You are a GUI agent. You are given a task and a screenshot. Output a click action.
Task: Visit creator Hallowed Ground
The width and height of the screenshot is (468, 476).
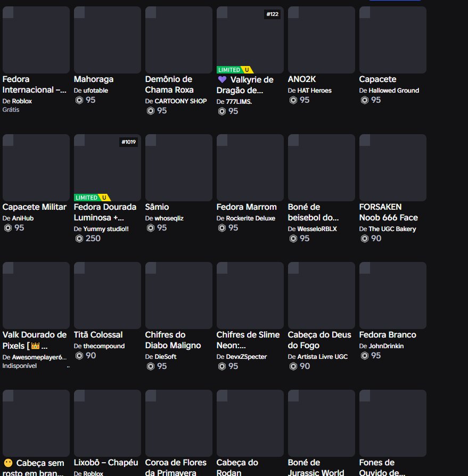393,91
